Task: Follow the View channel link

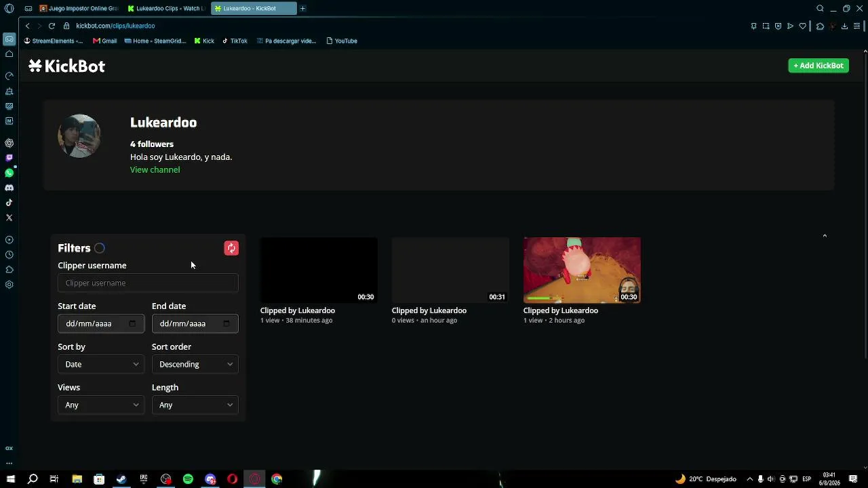Action: pos(155,170)
